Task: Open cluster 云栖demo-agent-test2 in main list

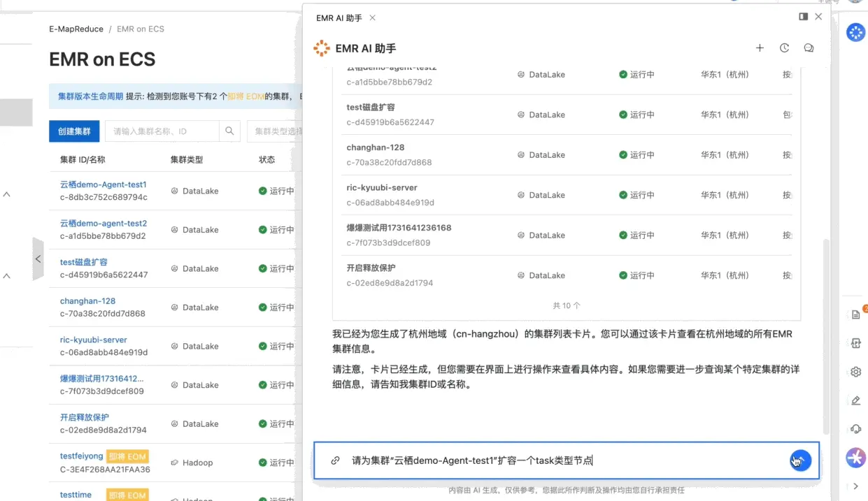Action: pyautogui.click(x=104, y=224)
